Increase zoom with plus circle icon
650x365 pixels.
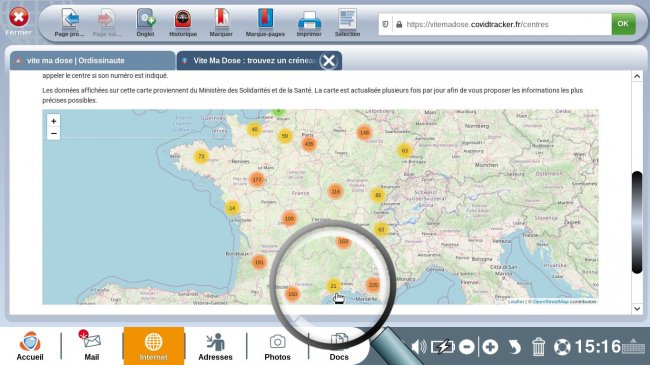[490, 347]
